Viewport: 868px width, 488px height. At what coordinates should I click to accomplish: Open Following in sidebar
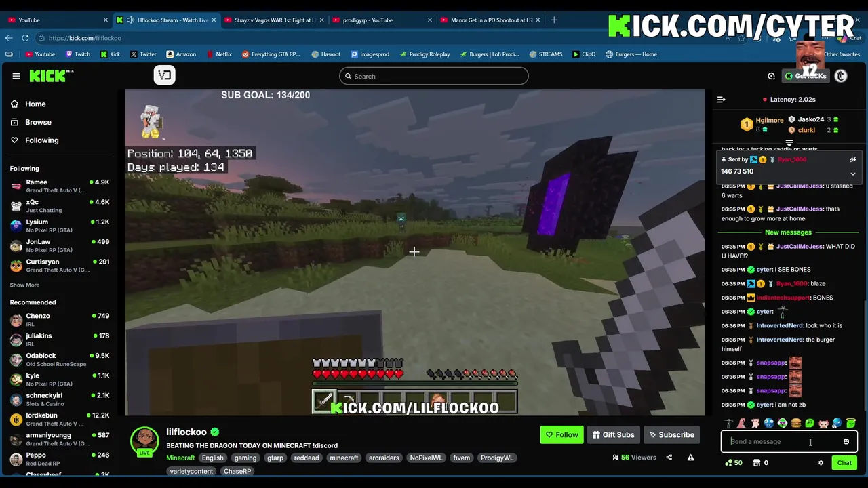[x=35, y=140]
